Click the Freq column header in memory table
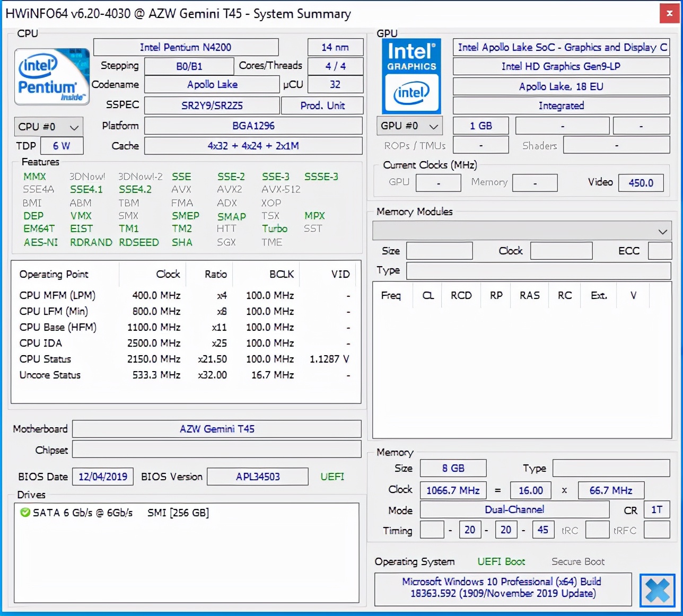The image size is (683, 616). (x=391, y=295)
